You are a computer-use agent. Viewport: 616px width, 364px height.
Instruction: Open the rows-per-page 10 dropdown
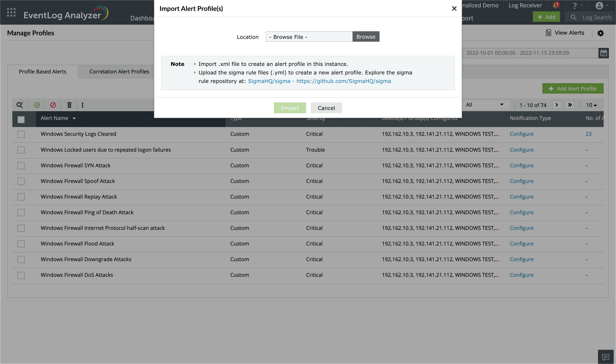591,105
